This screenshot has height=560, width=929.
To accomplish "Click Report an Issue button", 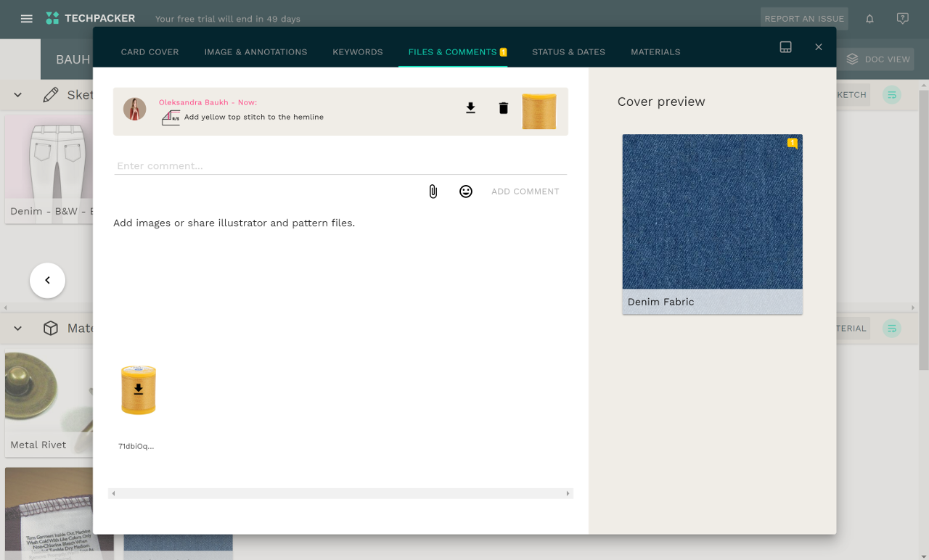I will (x=804, y=19).
